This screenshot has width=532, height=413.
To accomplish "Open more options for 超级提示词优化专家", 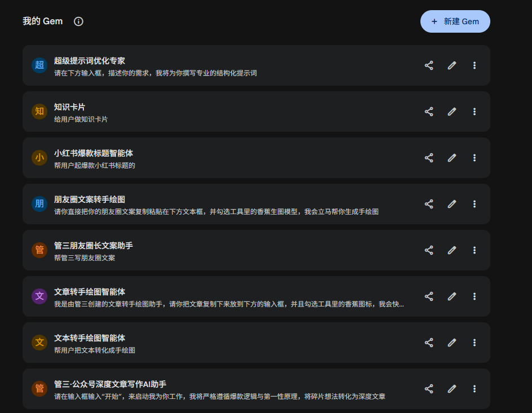I will coord(475,65).
